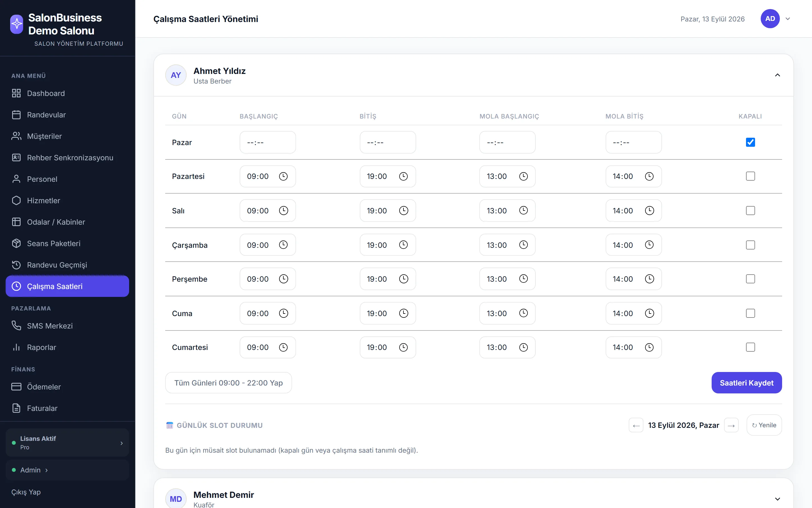
Task: Open the user account dropdown arrow
Action: 788,19
